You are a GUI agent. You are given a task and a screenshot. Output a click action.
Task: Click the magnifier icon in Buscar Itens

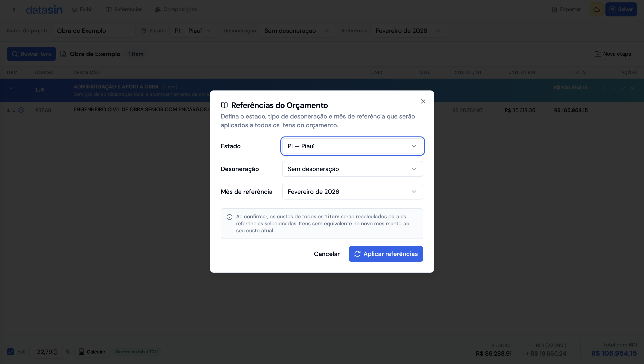15,54
